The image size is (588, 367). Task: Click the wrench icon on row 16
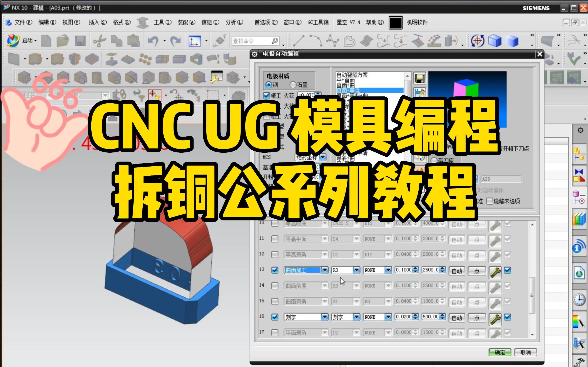(x=495, y=319)
